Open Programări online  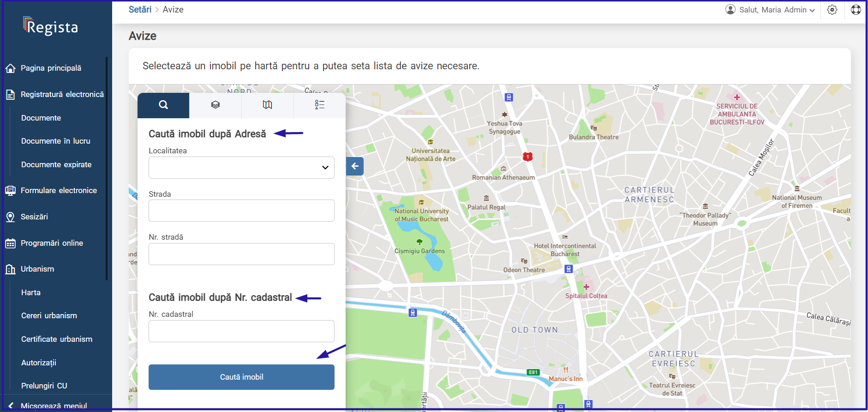52,243
